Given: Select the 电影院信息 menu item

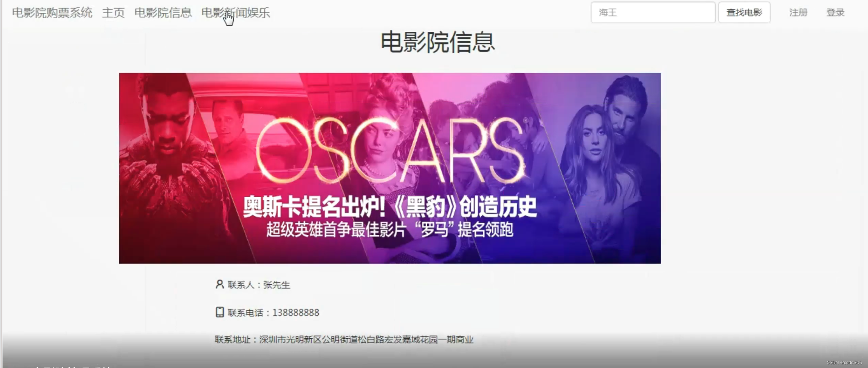Looking at the screenshot, I should pos(163,13).
